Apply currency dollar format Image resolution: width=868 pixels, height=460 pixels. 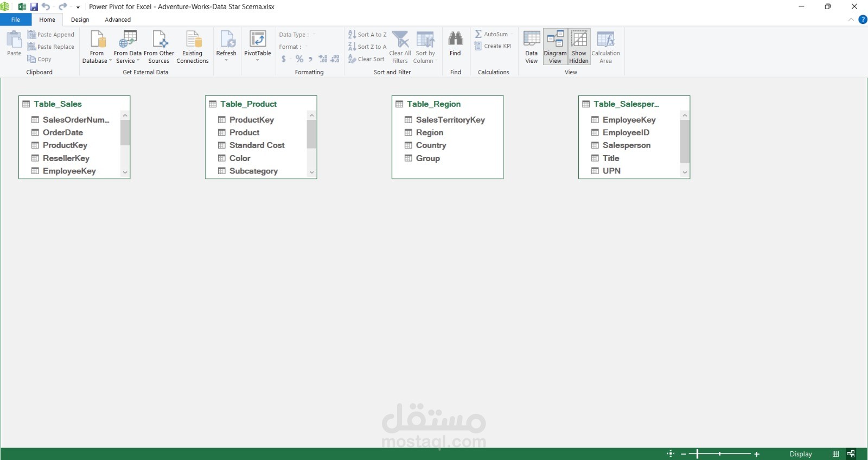[284, 59]
